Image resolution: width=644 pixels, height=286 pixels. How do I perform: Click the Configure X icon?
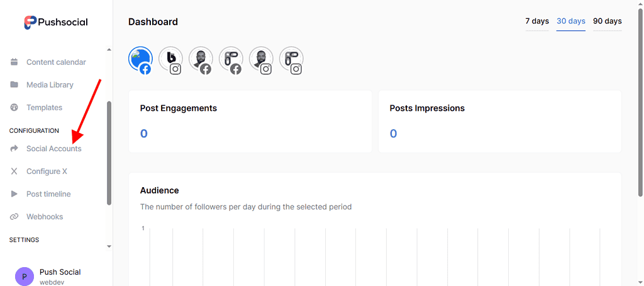point(14,171)
